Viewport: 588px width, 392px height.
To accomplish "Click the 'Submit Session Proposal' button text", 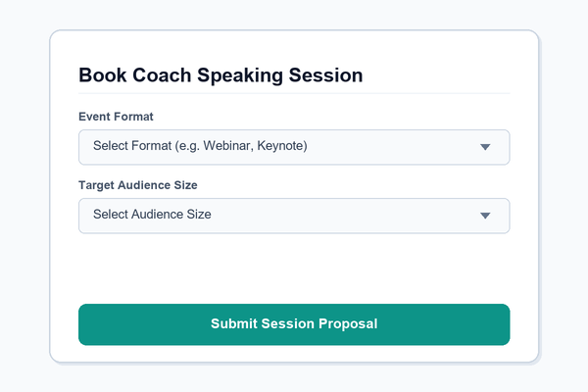I will (x=294, y=323).
